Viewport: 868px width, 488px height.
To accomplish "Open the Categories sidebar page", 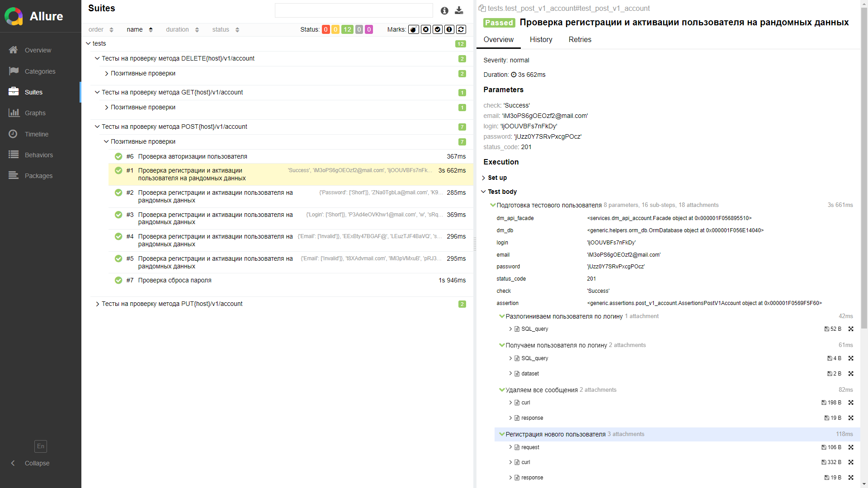I will point(40,71).
